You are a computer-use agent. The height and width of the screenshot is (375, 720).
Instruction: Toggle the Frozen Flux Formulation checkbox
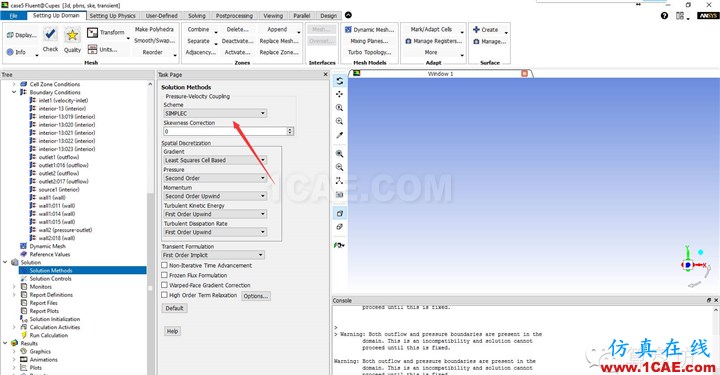point(164,275)
